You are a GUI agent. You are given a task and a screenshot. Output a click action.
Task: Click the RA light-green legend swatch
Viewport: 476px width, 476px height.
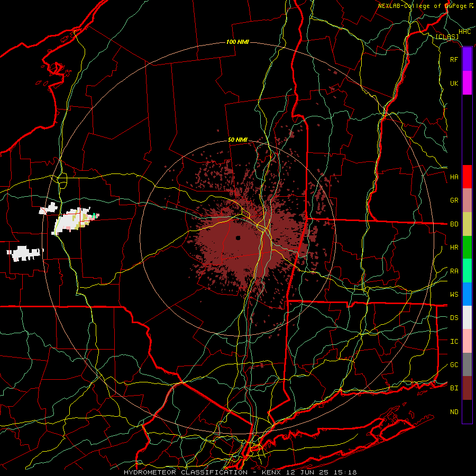click(x=467, y=270)
